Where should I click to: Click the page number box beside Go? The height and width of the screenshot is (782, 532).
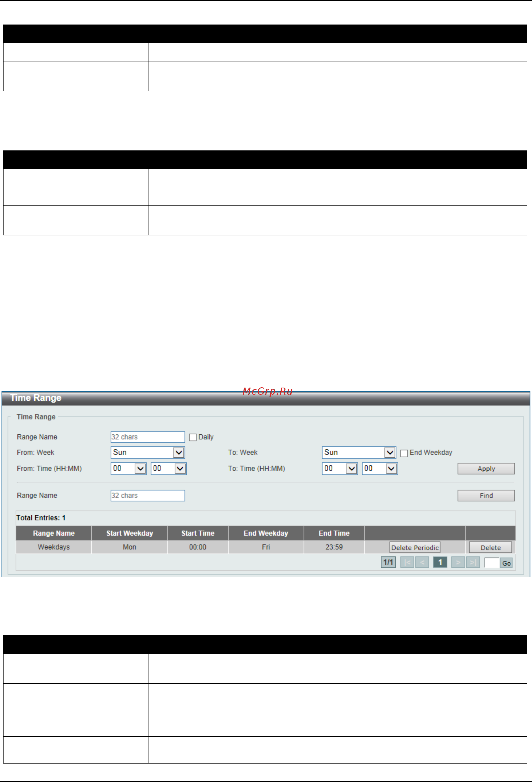coord(492,563)
